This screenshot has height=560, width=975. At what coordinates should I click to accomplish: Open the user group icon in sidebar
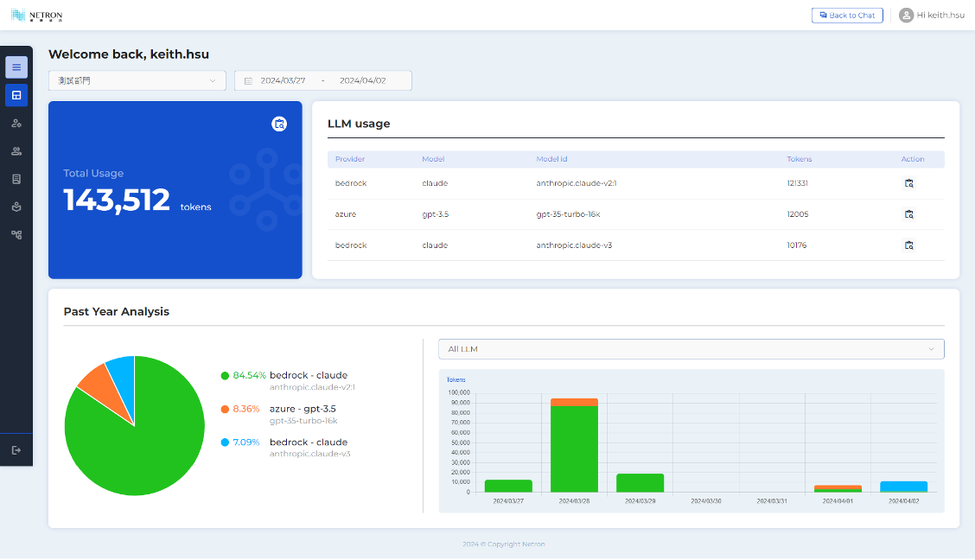16,151
